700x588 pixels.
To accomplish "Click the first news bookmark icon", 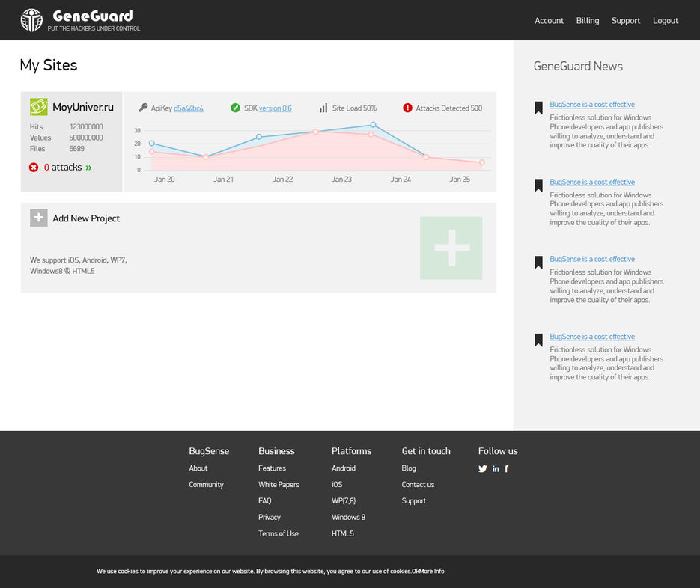I will (x=538, y=108).
